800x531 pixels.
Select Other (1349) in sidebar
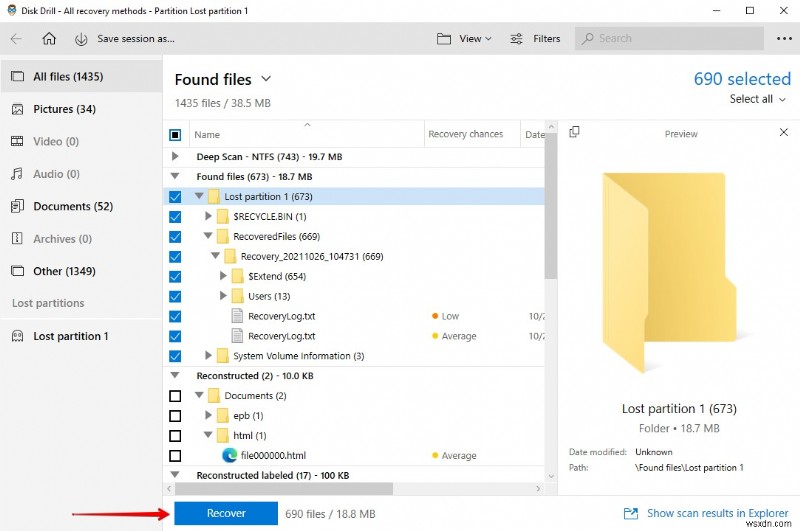pyautogui.click(x=81, y=271)
